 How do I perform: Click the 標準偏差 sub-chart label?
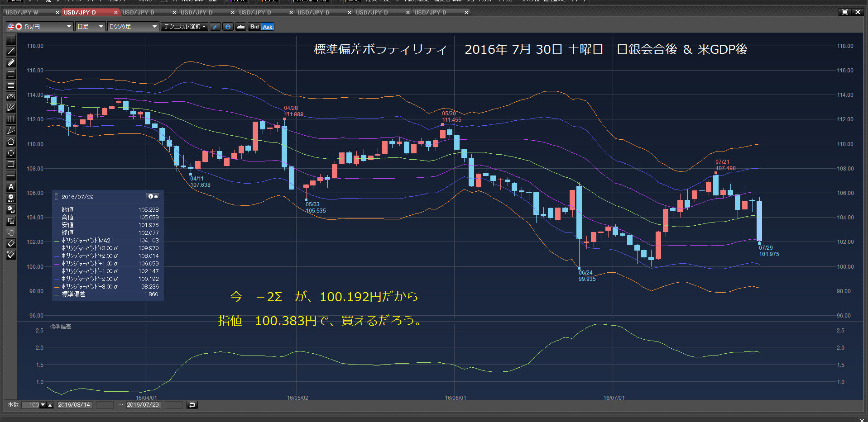point(60,326)
